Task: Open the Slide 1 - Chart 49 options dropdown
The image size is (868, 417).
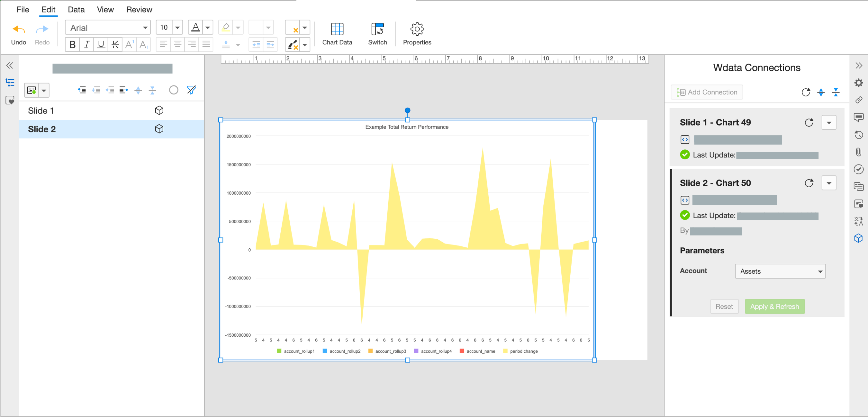Action: 829,123
